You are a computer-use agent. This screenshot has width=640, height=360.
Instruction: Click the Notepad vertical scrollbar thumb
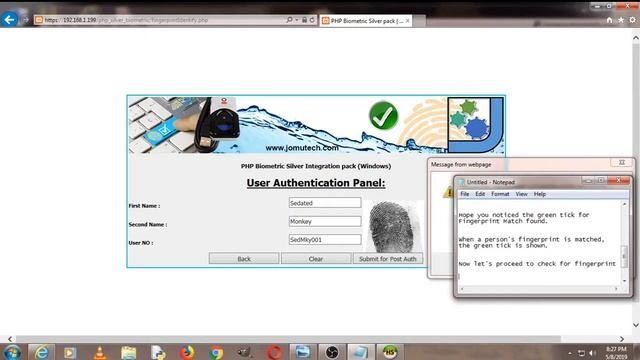624,256
